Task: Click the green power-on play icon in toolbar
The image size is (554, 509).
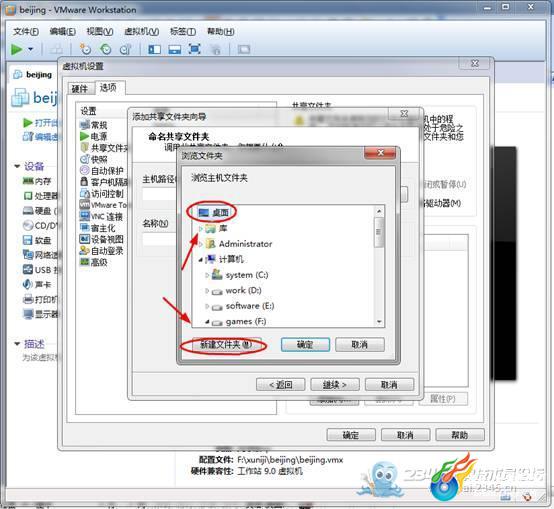Action: point(16,49)
